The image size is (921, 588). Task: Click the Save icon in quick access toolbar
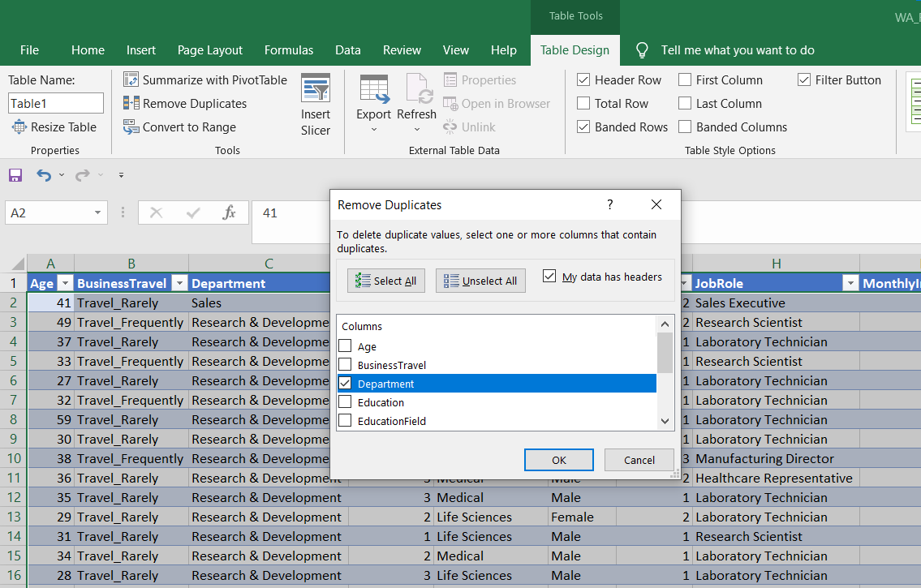pyautogui.click(x=15, y=175)
